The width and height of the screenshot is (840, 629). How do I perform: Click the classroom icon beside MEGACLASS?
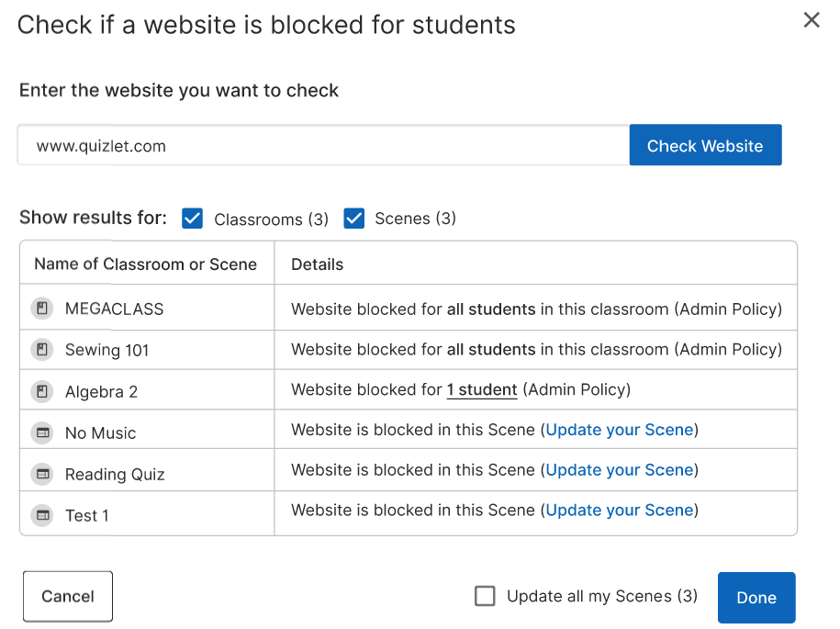(42, 308)
